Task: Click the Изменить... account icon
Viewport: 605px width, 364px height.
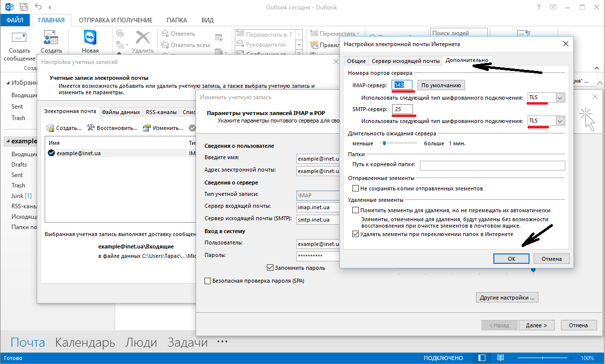Action: (147, 128)
